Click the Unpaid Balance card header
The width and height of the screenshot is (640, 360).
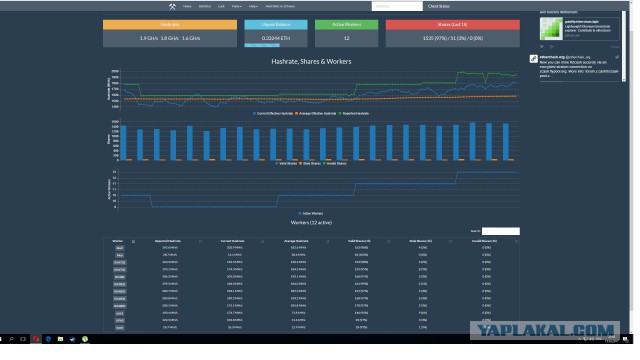(276, 24)
